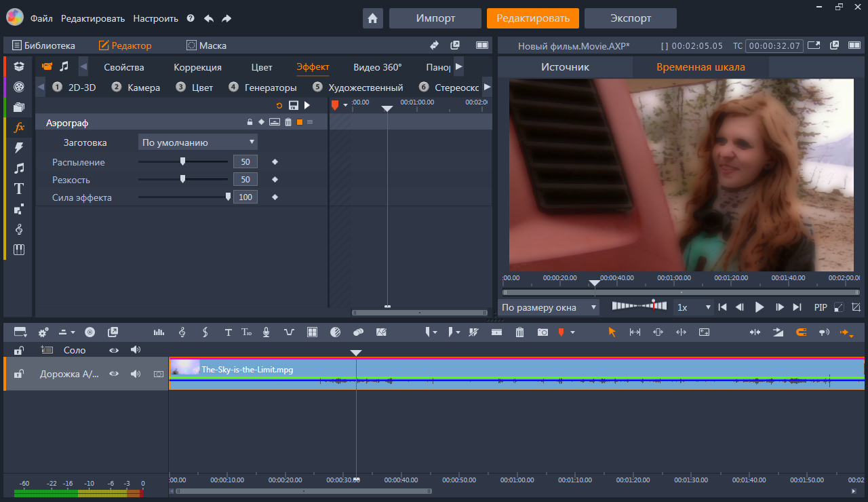
Task: Select the Генераторы effect category
Action: pyautogui.click(x=262, y=88)
